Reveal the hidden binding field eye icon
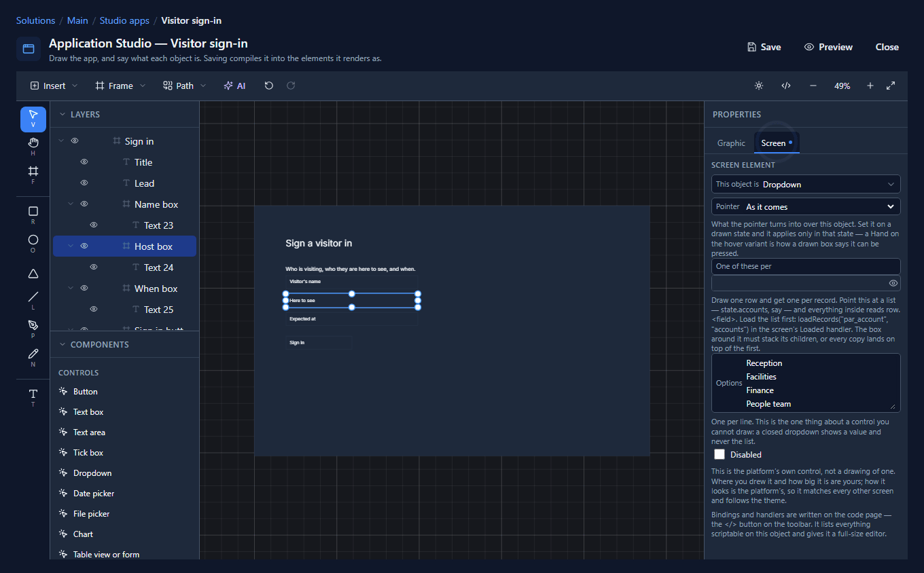The width and height of the screenshot is (924, 573). tap(893, 283)
